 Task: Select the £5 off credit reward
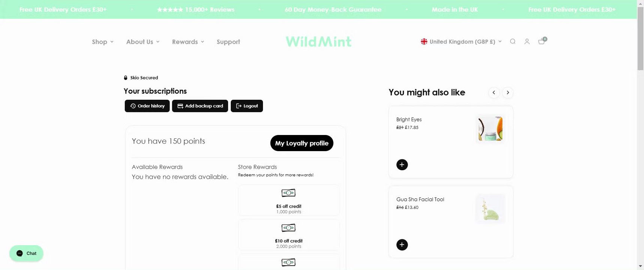click(x=289, y=200)
